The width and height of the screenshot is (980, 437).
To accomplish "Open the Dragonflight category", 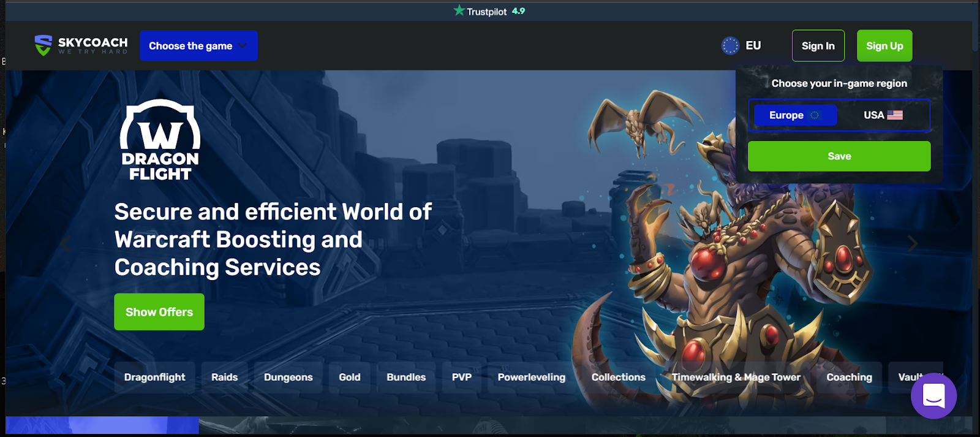I will click(155, 378).
